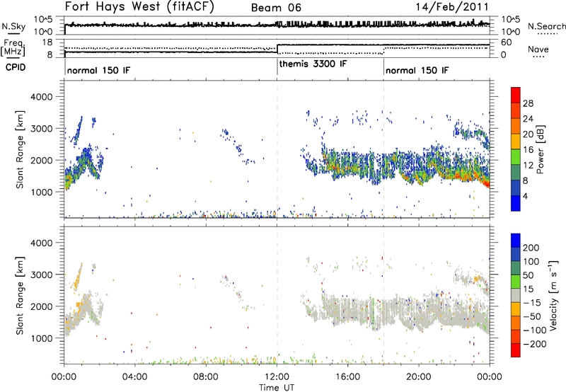This screenshot has width=566, height=392.
Task: Click the 'Beam 06' label
Action: [x=276, y=8]
